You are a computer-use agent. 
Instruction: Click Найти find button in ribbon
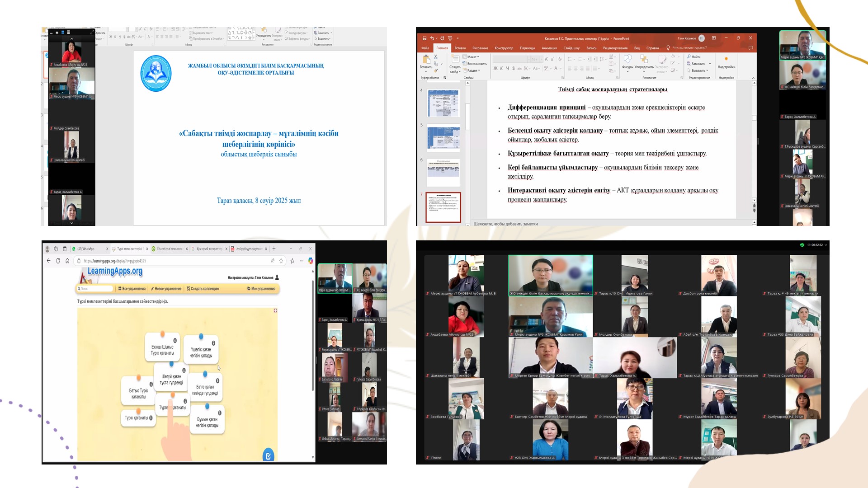694,57
